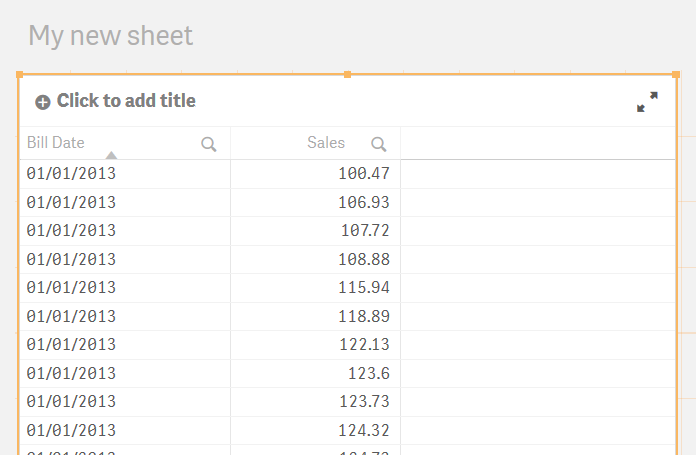This screenshot has width=696, height=455.
Task: Select the Sales value 106.93
Action: click(x=364, y=202)
